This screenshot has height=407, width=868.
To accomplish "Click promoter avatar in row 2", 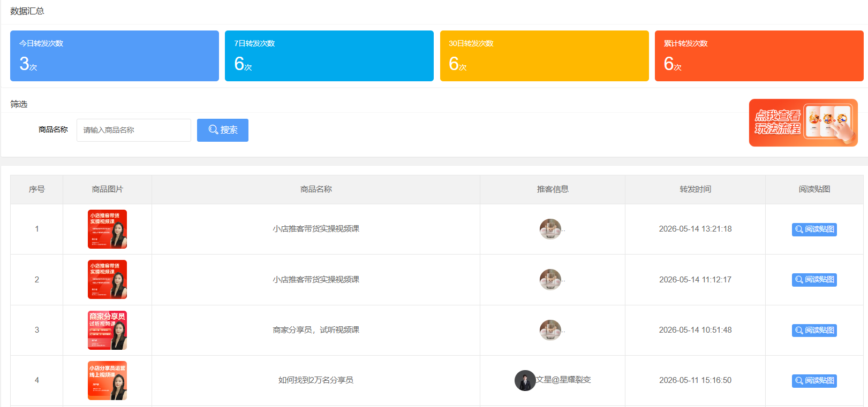I will point(550,280).
